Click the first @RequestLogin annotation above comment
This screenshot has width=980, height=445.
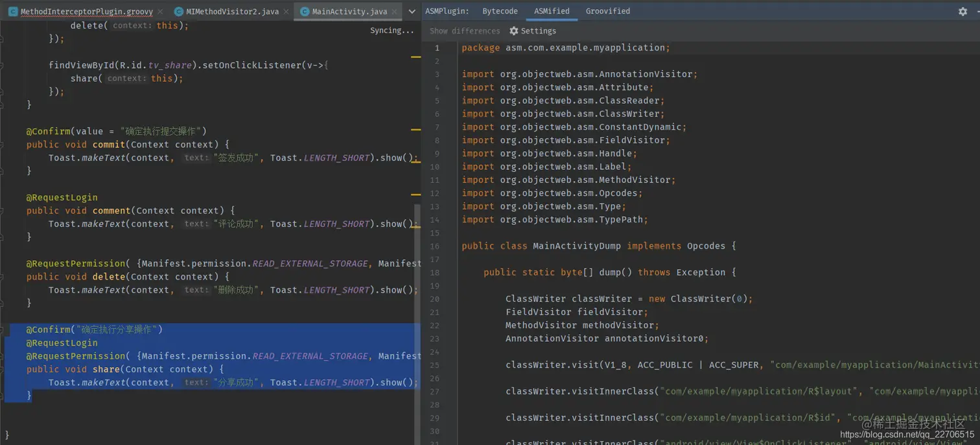62,197
